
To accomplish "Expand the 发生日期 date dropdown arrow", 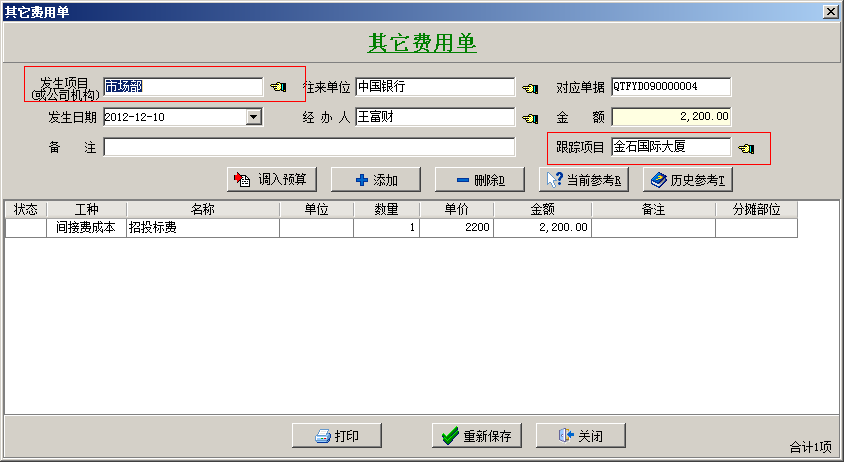I will 254,117.
